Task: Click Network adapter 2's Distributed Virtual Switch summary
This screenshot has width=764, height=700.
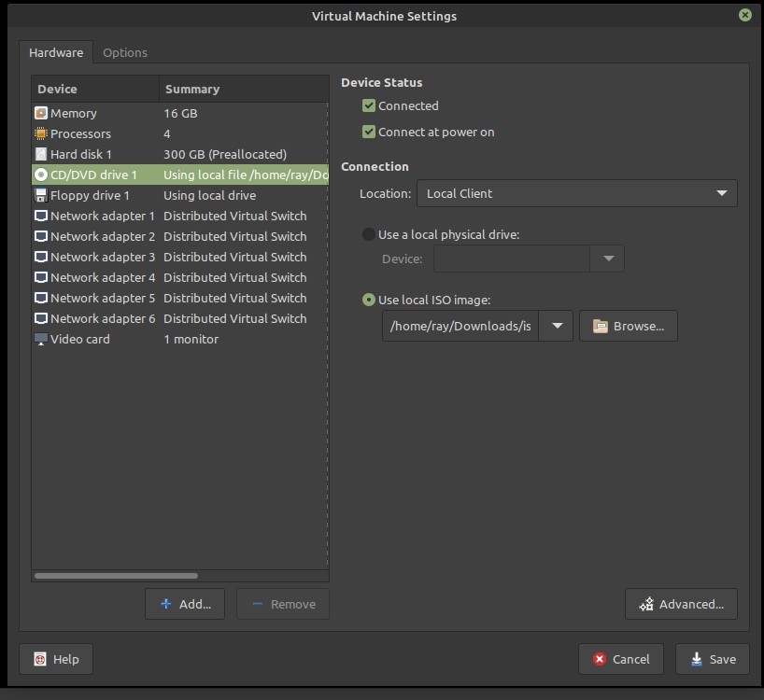Action: (234, 236)
